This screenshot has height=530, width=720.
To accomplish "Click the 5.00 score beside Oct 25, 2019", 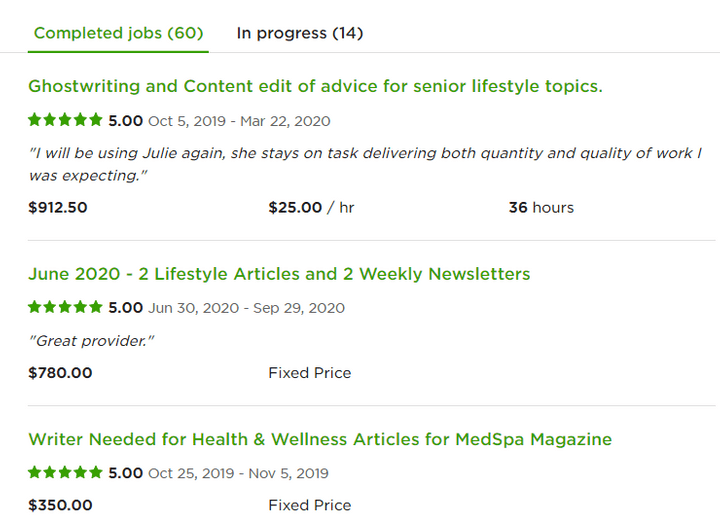I will (x=126, y=473).
